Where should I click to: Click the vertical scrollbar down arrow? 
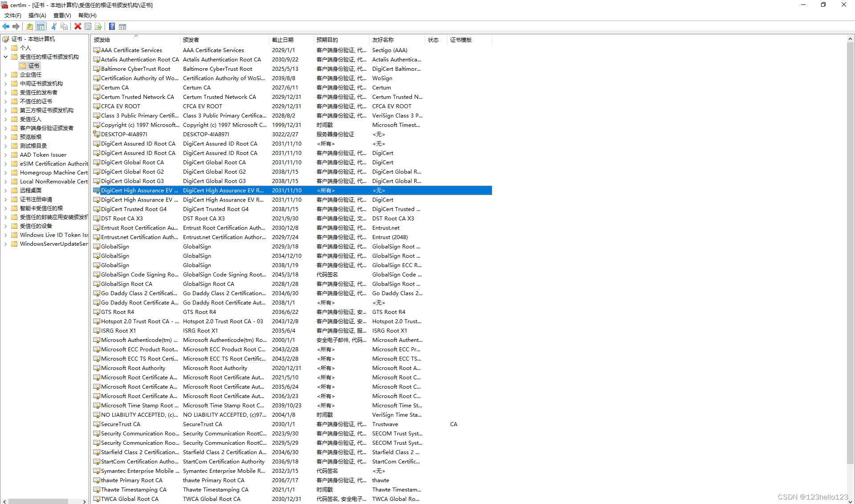851,500
